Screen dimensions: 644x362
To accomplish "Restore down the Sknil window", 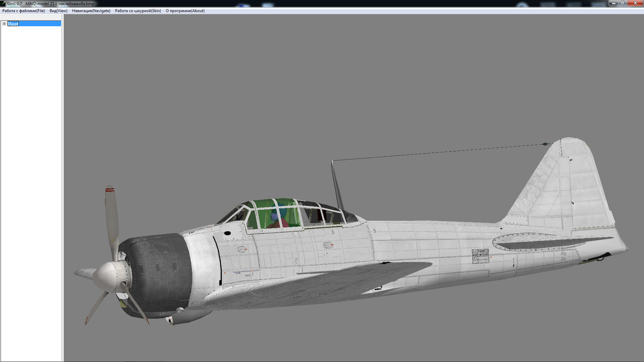I will [x=623, y=3].
